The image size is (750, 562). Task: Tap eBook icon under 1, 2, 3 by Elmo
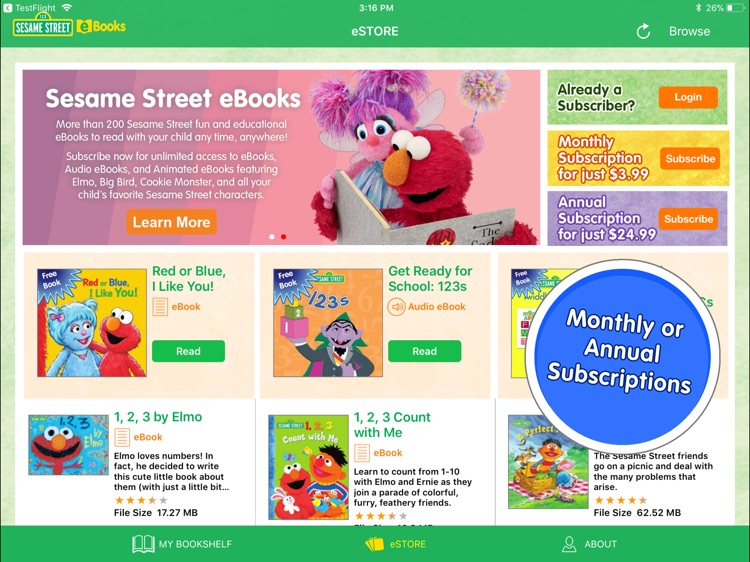121,437
